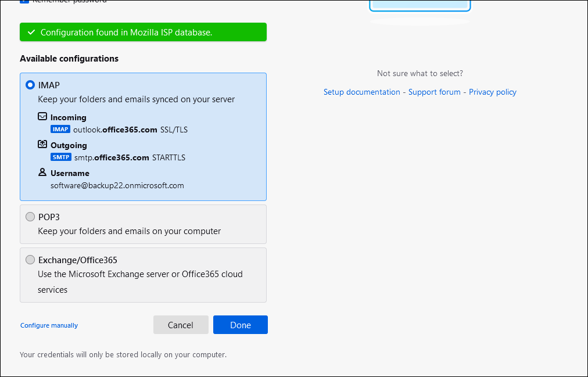
Task: Click the Username person icon
Action: [x=42, y=173]
